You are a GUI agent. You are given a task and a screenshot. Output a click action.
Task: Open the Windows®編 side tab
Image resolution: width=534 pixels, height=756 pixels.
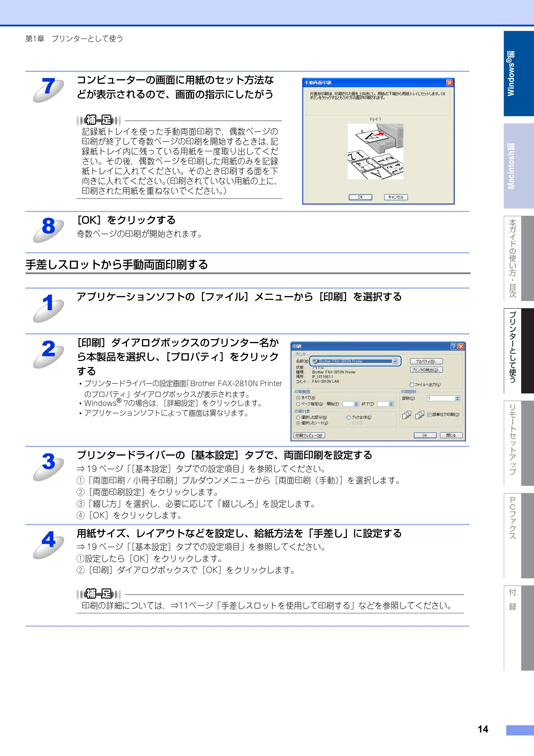click(x=519, y=73)
